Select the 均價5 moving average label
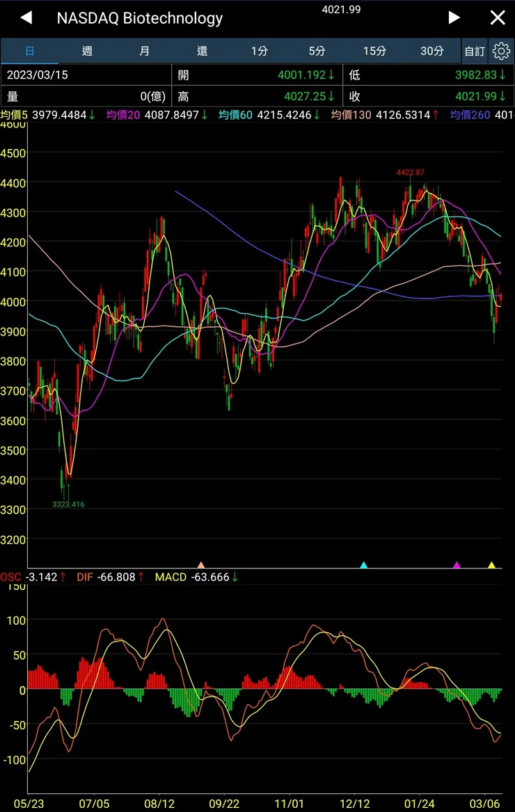Viewport: 515px width, 812px height. coord(14,114)
